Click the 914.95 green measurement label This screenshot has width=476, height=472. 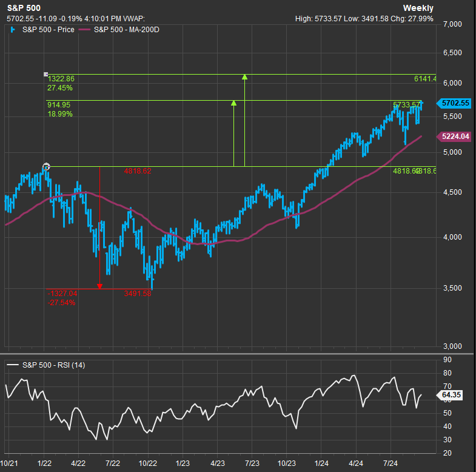tap(59, 105)
